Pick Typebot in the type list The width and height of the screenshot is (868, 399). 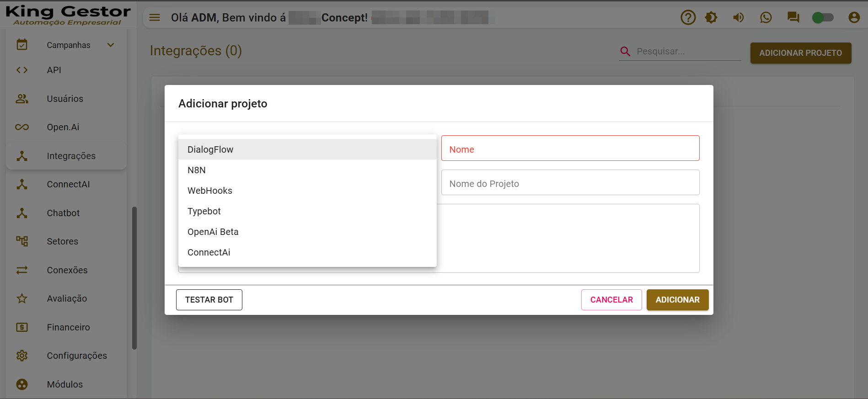coord(204,211)
